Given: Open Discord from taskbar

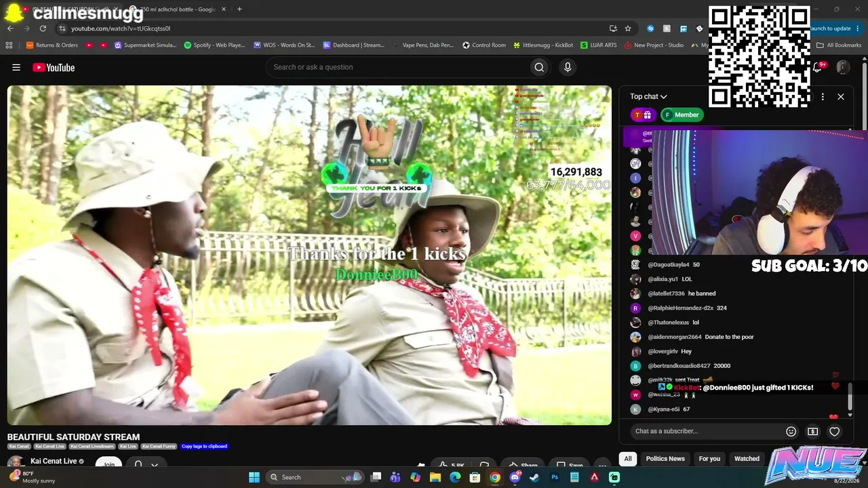Looking at the screenshot, I should tap(515, 477).
